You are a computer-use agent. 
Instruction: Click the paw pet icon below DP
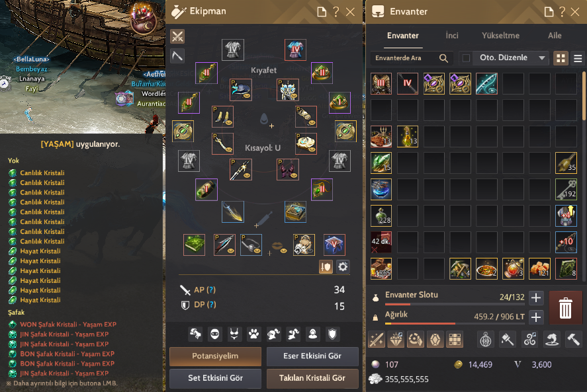point(254,334)
